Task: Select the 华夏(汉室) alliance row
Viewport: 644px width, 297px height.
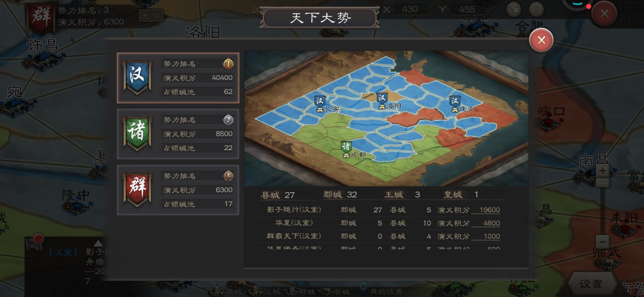Action: (x=380, y=223)
